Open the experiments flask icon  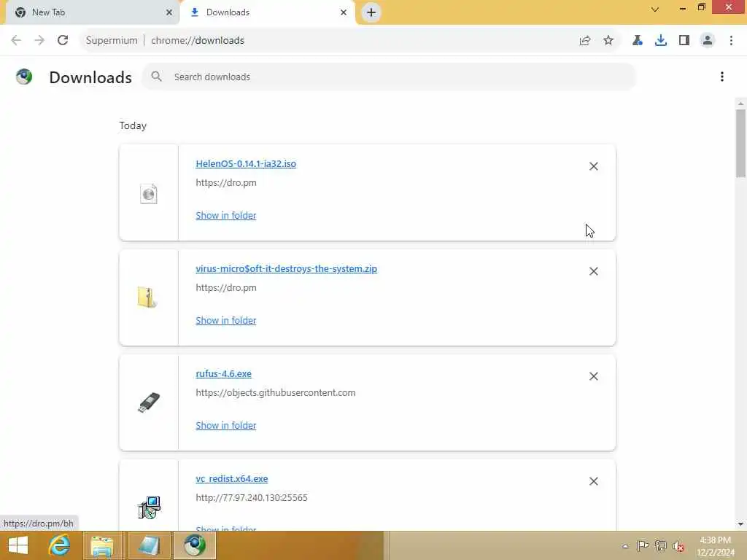pyautogui.click(x=638, y=41)
